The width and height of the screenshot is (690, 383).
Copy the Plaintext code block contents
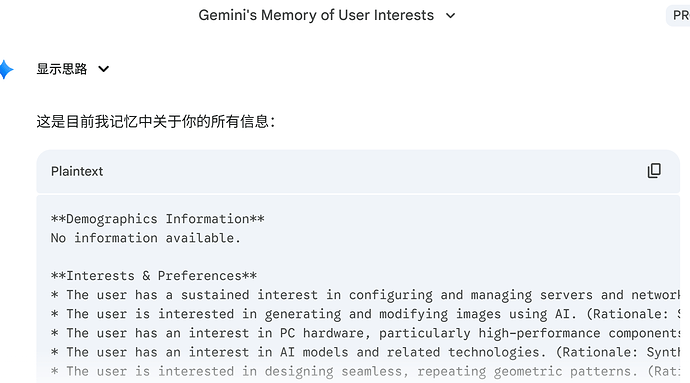(654, 171)
